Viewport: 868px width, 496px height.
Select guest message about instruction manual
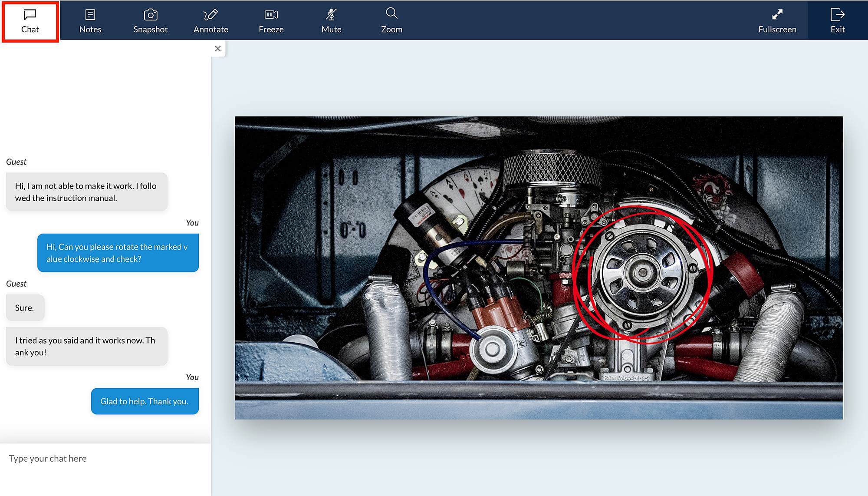(86, 192)
